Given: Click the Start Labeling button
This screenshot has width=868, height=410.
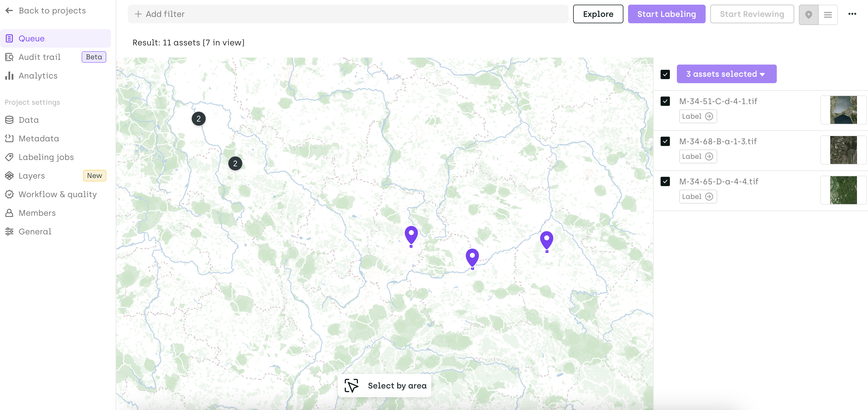Looking at the screenshot, I should (666, 14).
